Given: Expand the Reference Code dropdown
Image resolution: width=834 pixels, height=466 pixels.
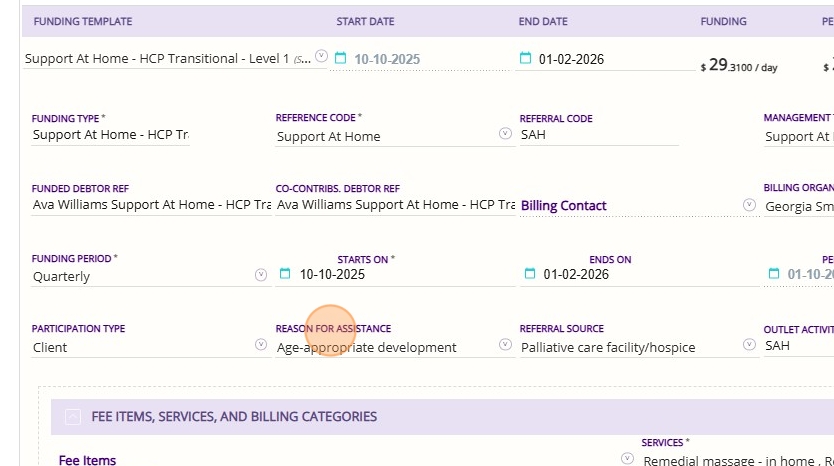Looking at the screenshot, I should coord(505,134).
